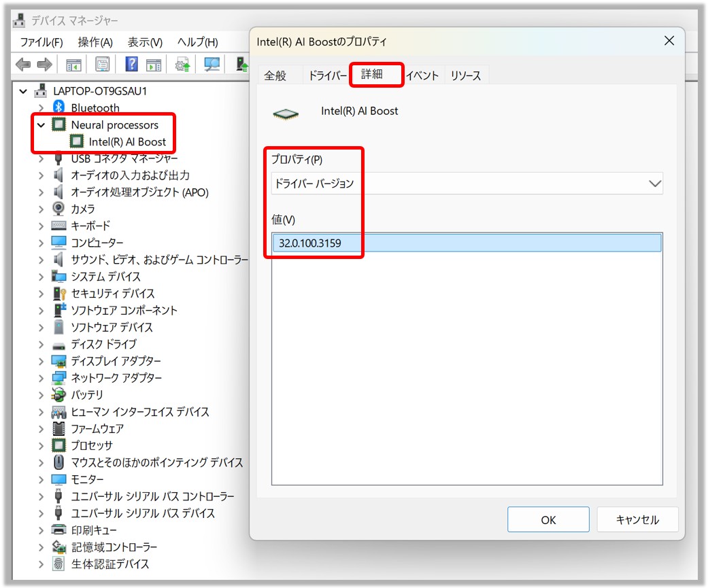This screenshot has height=588, width=708.
Task: Switch to the ドライバー tab
Action: pyautogui.click(x=327, y=75)
